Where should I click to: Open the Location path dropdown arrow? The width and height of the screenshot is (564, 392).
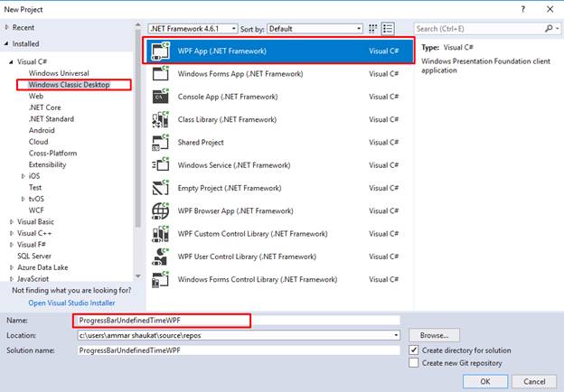(x=396, y=335)
